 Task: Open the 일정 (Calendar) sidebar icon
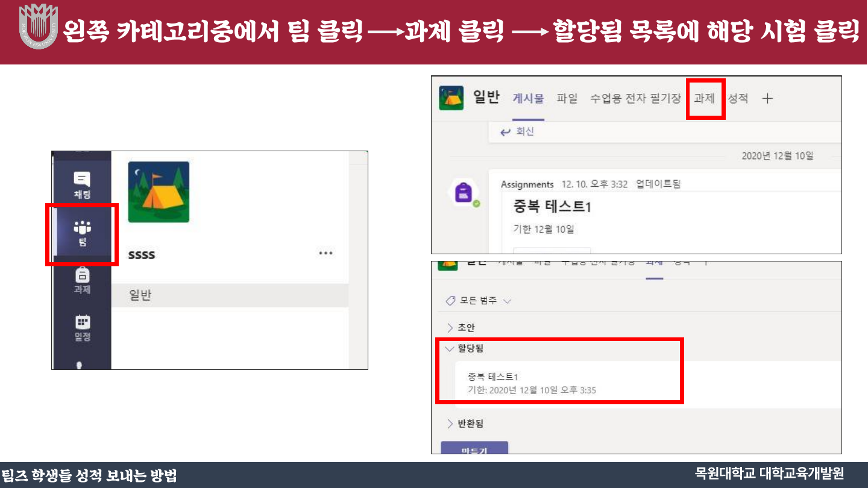82,328
